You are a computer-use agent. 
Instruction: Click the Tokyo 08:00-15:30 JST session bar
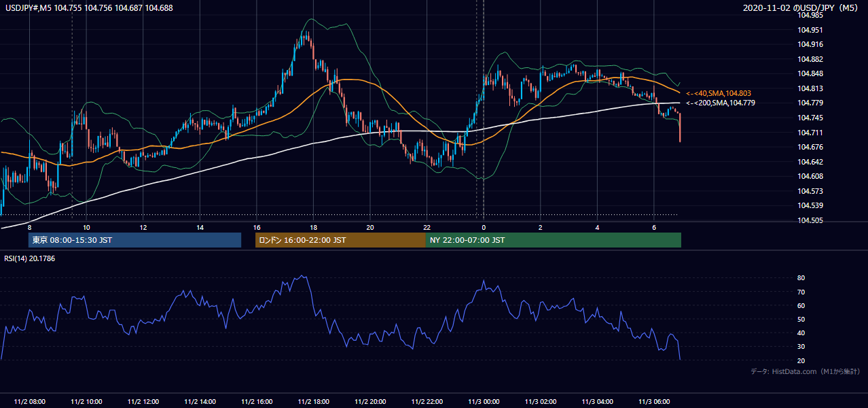click(134, 240)
